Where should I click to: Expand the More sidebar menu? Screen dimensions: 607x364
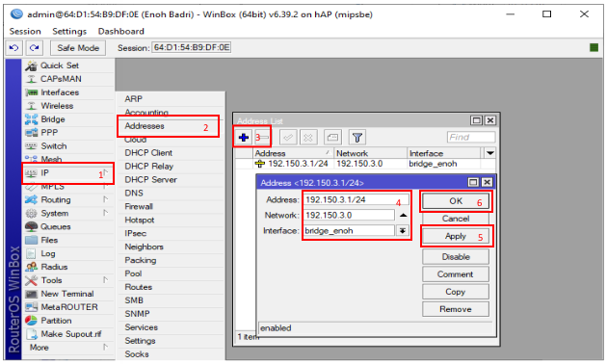click(68, 348)
